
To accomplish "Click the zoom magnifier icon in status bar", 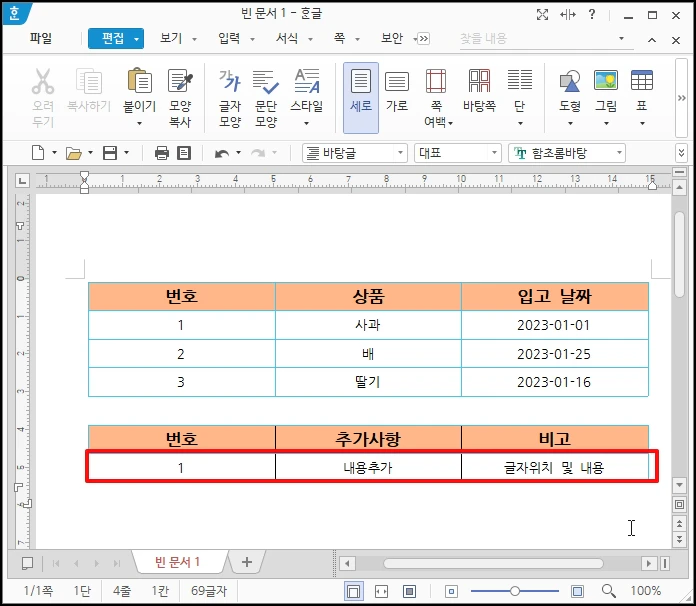I will pyautogui.click(x=609, y=591).
